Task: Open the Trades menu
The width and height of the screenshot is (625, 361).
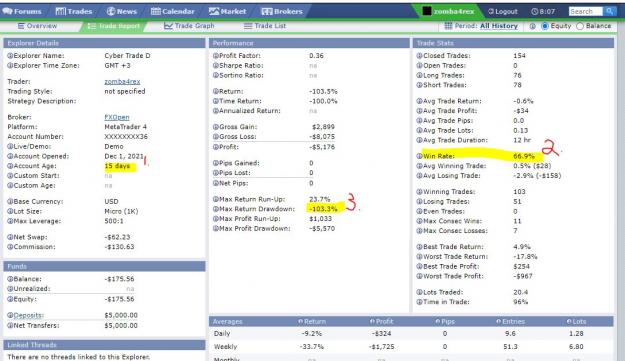Action: [x=74, y=11]
